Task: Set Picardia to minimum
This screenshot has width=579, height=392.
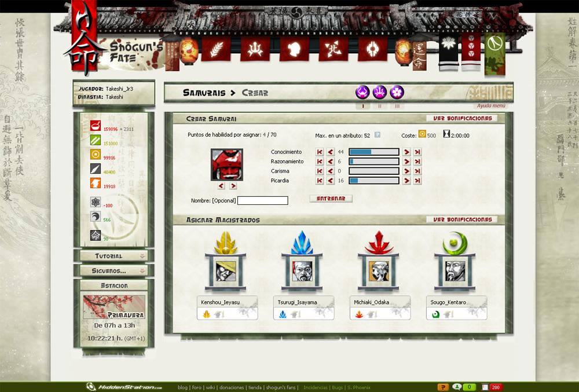Action: pyautogui.click(x=320, y=181)
